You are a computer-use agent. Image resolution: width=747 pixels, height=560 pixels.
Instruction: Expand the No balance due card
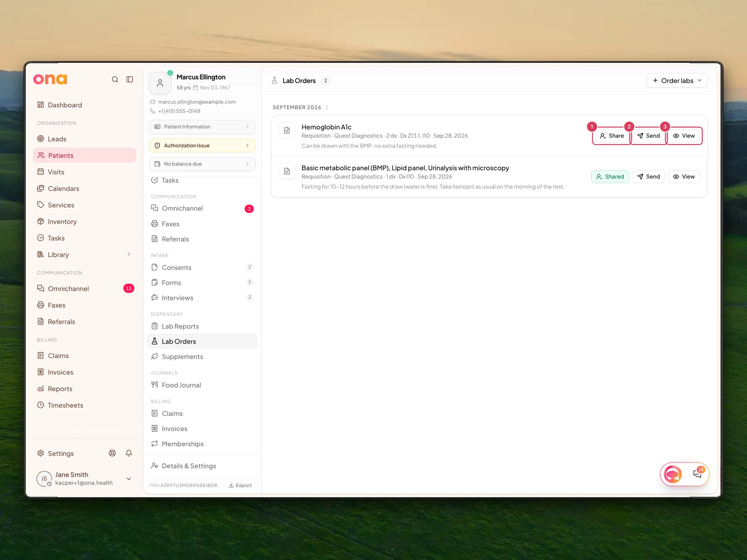tap(202, 164)
